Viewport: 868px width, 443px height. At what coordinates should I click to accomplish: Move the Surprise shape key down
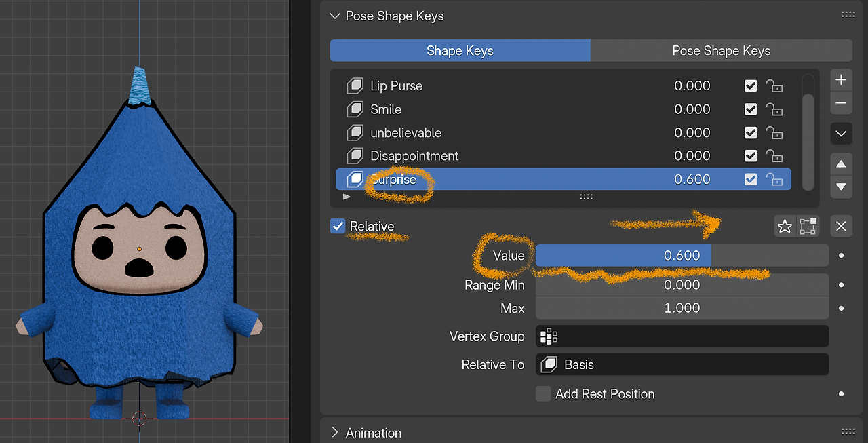point(841,187)
